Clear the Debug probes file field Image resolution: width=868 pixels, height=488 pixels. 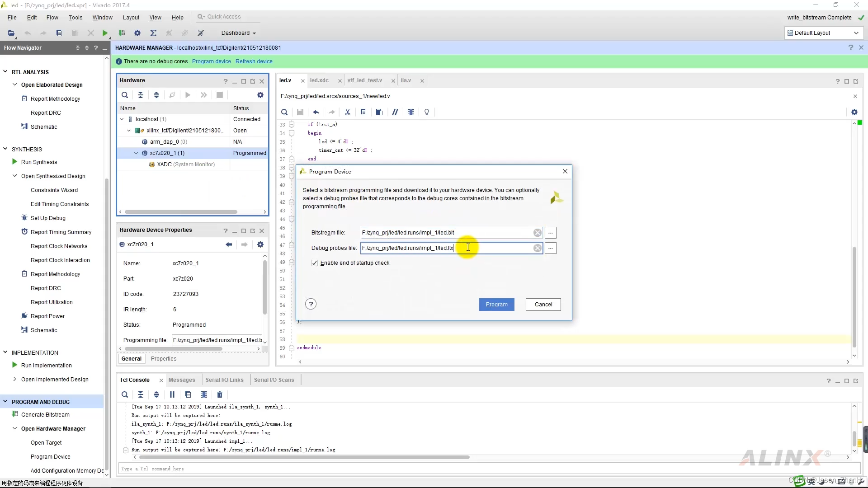pyautogui.click(x=537, y=248)
